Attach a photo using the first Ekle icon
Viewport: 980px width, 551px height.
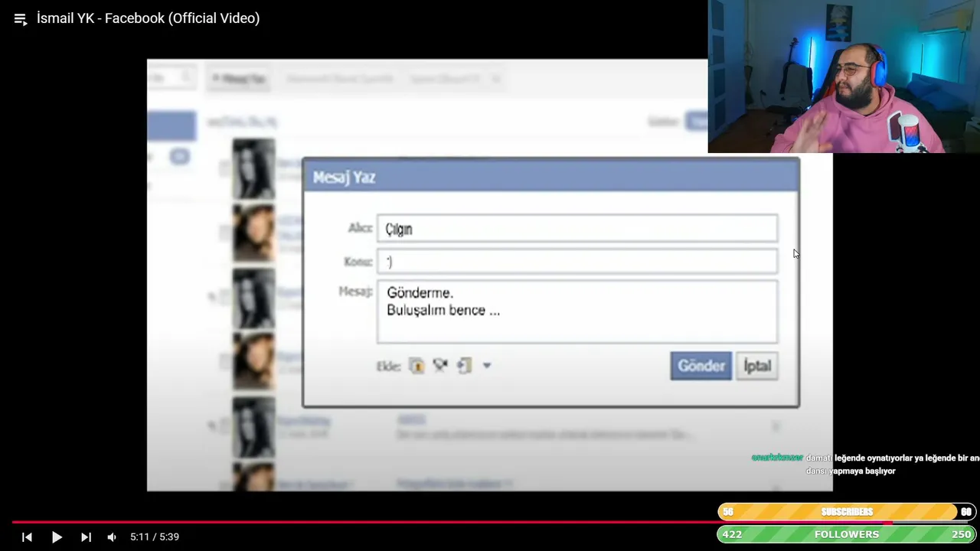pos(416,366)
